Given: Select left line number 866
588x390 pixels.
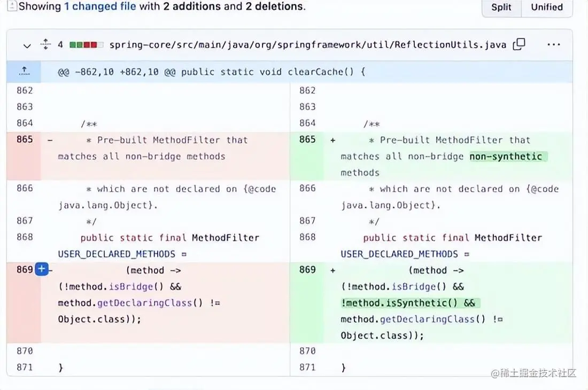Looking at the screenshot, I should (25, 188).
